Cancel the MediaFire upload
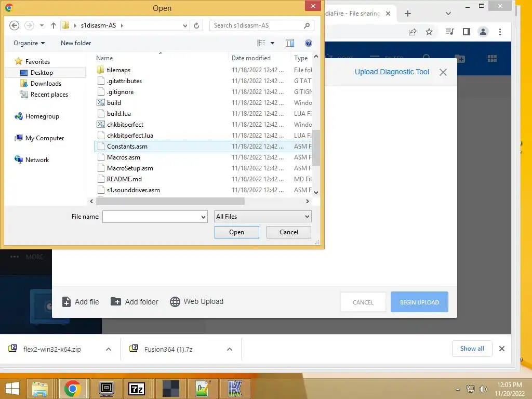 pos(363,302)
